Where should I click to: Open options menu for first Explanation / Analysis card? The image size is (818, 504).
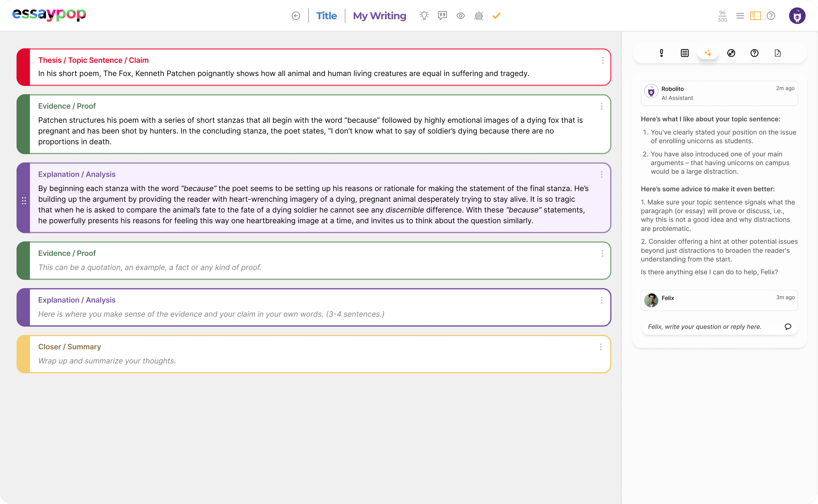[601, 175]
